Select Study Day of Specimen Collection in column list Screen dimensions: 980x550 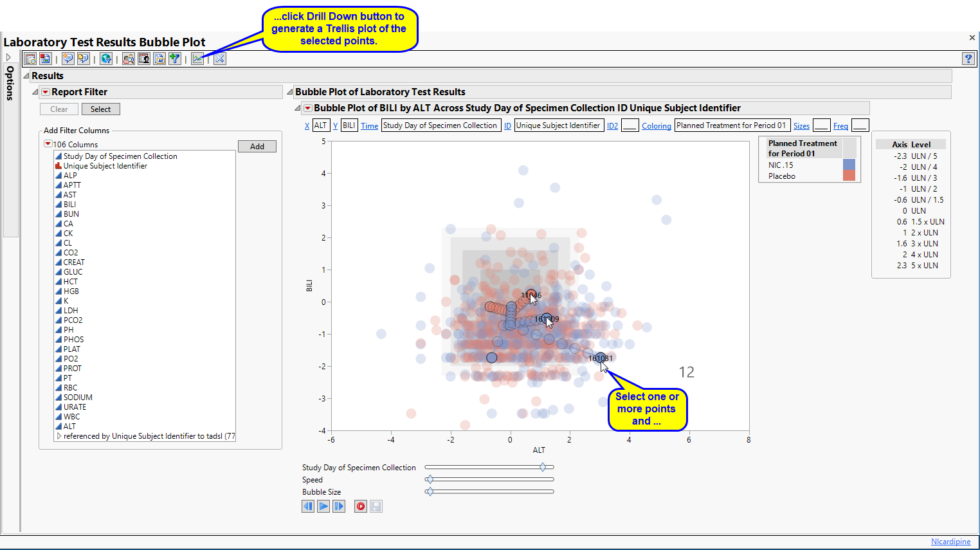[x=120, y=156]
